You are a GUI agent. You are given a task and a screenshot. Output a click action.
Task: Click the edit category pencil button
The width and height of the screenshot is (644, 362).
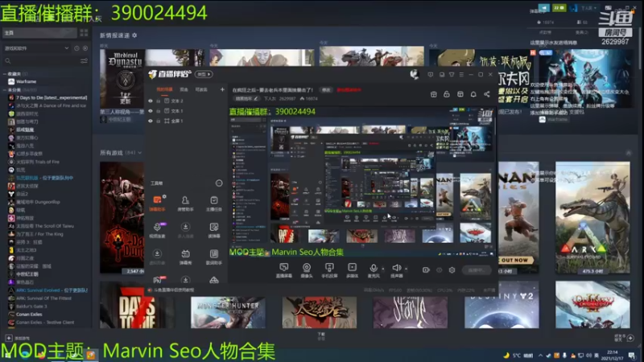[x=246, y=98]
